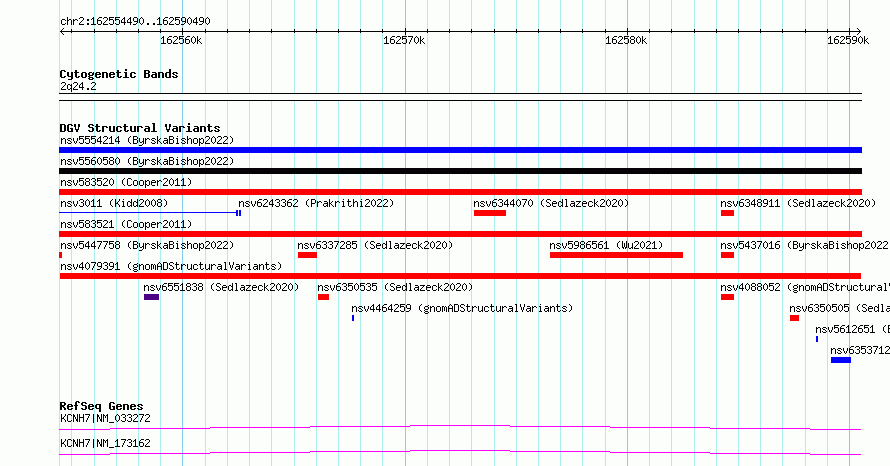Click the nsv583520 red variant bar
Screen dimensions: 890x466
pos(460,192)
